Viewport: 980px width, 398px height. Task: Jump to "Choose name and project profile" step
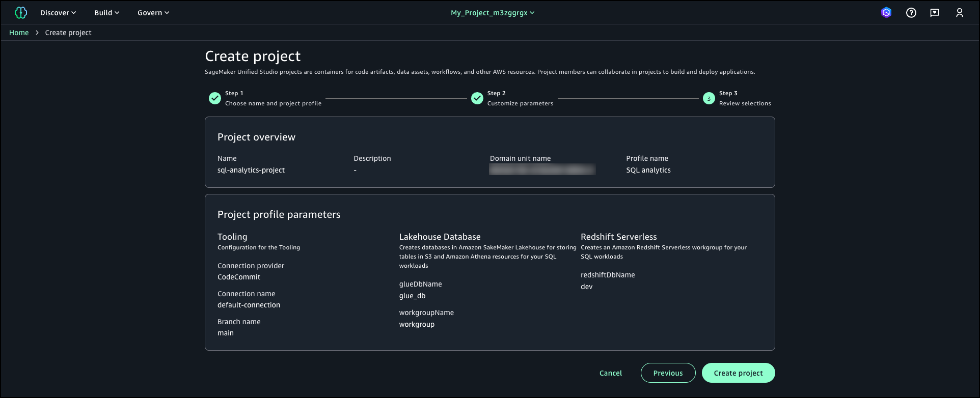(x=273, y=103)
